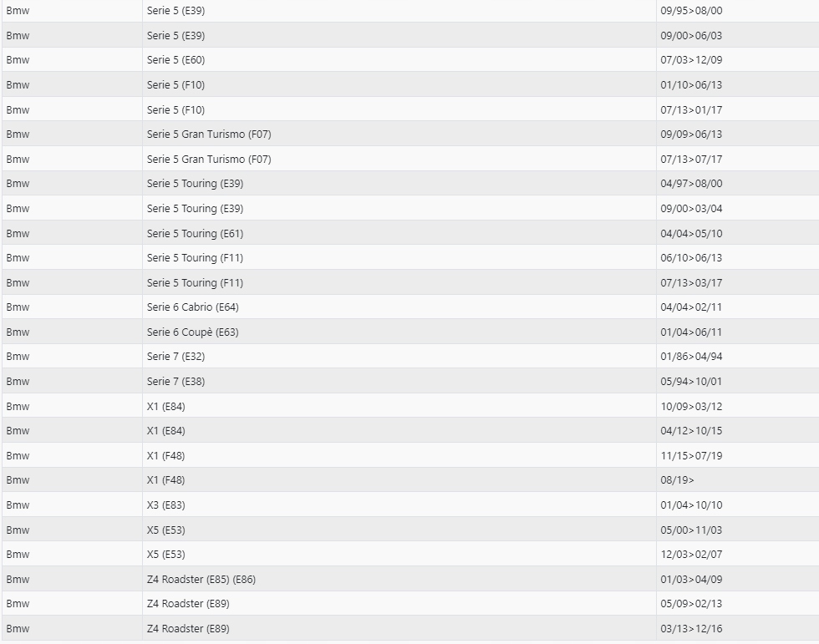Select the Serie 7 (E38) model cell
The height and width of the screenshot is (644, 819).
175,382
